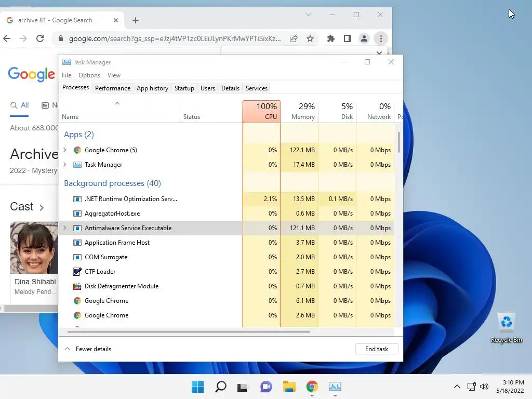
Task: Switch to the App history tab
Action: click(152, 88)
